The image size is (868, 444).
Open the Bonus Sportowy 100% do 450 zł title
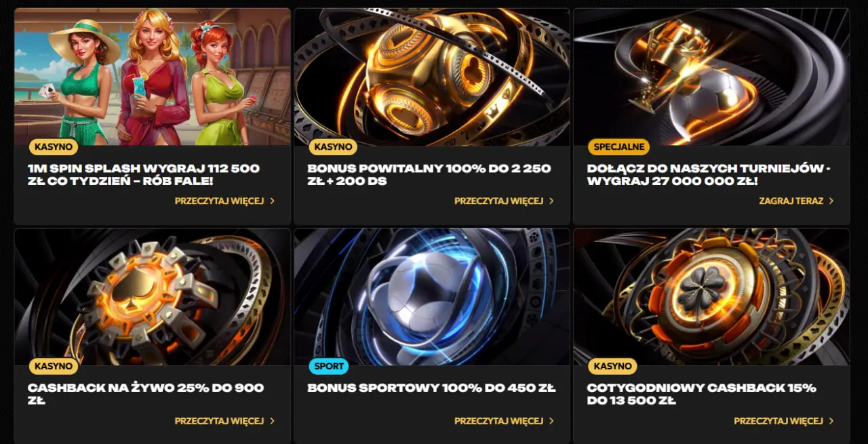tap(431, 388)
